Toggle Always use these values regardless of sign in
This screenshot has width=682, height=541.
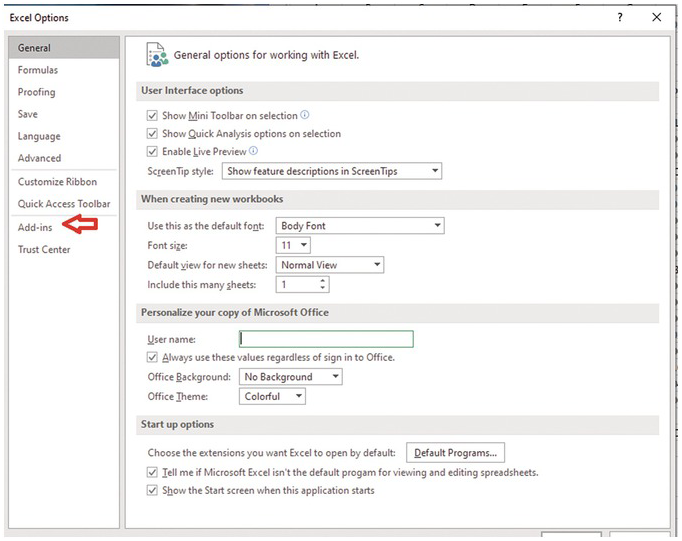[x=152, y=357]
